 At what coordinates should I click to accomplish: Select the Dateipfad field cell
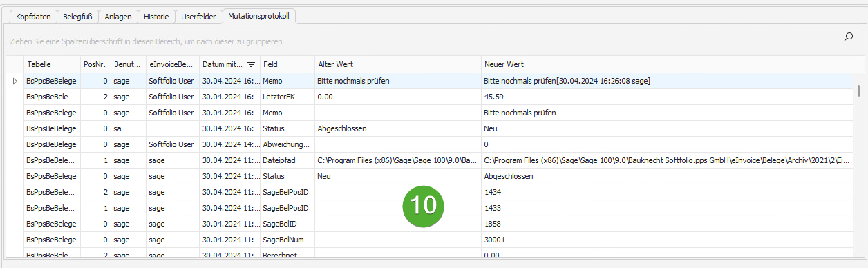287,160
